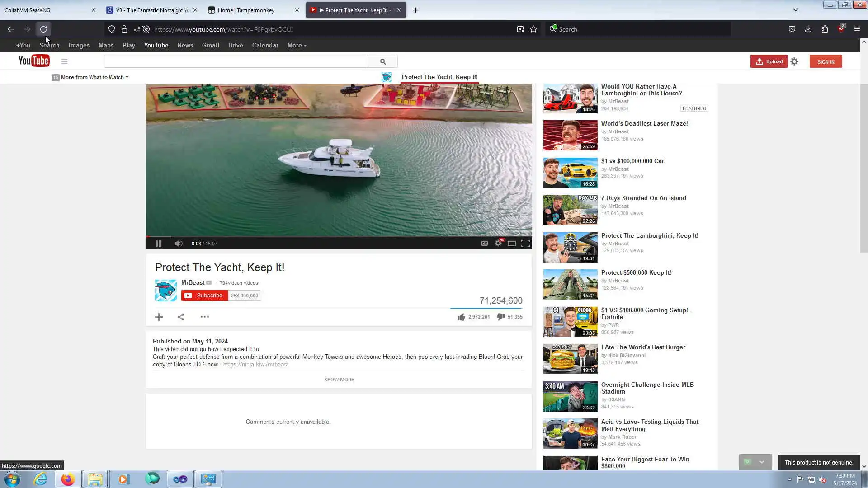
Task: Switch to theater mode player size
Action: [x=512, y=244]
